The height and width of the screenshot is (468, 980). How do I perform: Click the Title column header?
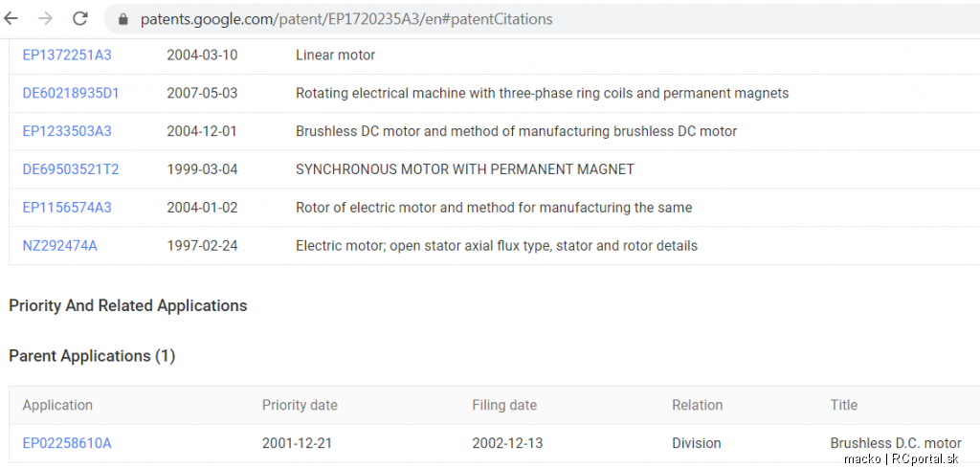[844, 405]
